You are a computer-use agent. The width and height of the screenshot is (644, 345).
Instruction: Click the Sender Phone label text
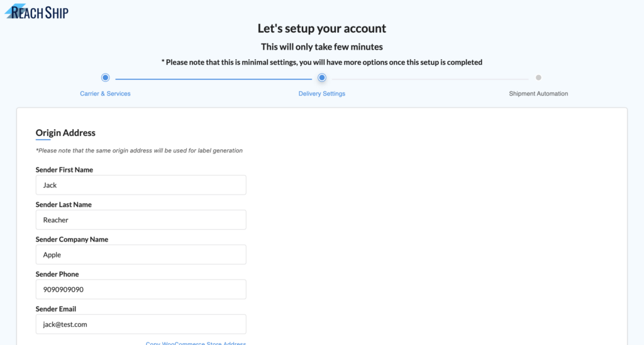click(57, 274)
